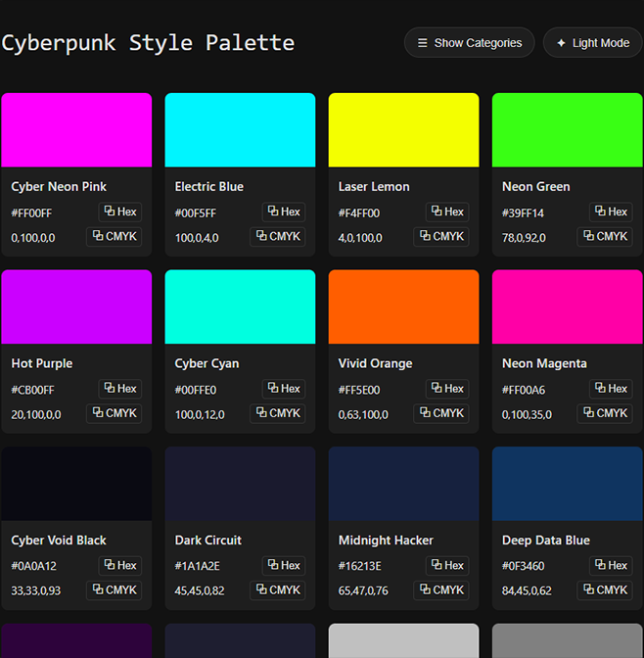The width and height of the screenshot is (644, 658).
Task: Click the sparkle icon beside Light Mode
Action: [561, 43]
